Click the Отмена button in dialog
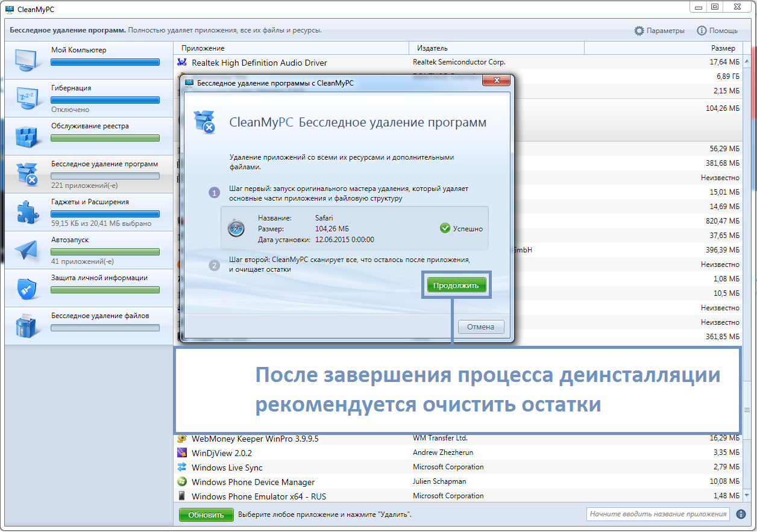The width and height of the screenshot is (757, 532). click(481, 327)
